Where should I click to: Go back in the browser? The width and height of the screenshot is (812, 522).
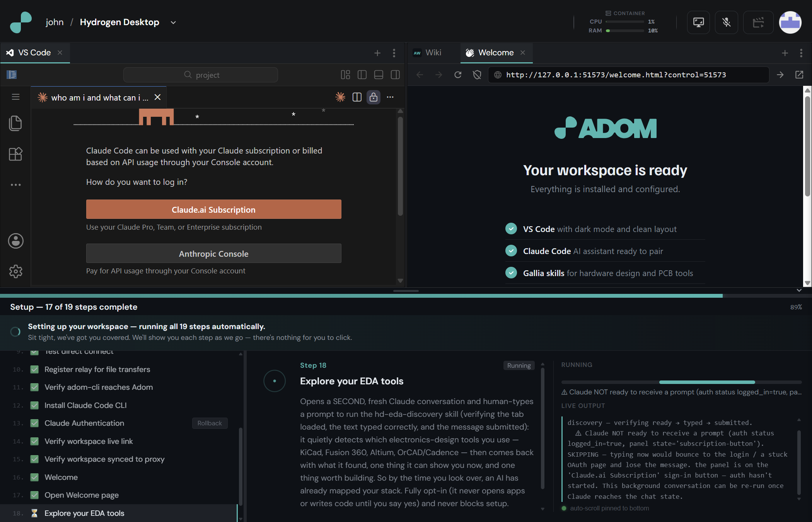420,75
